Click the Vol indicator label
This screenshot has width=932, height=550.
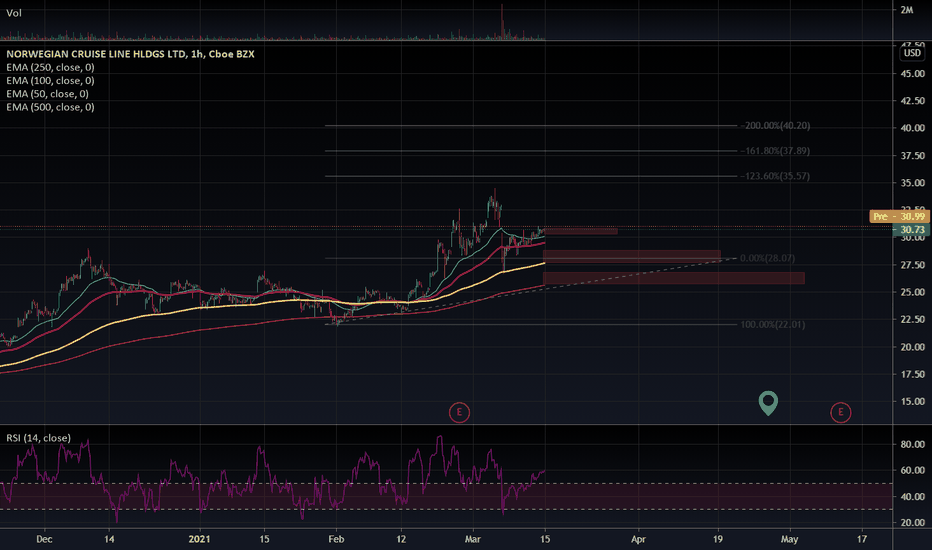(14, 12)
